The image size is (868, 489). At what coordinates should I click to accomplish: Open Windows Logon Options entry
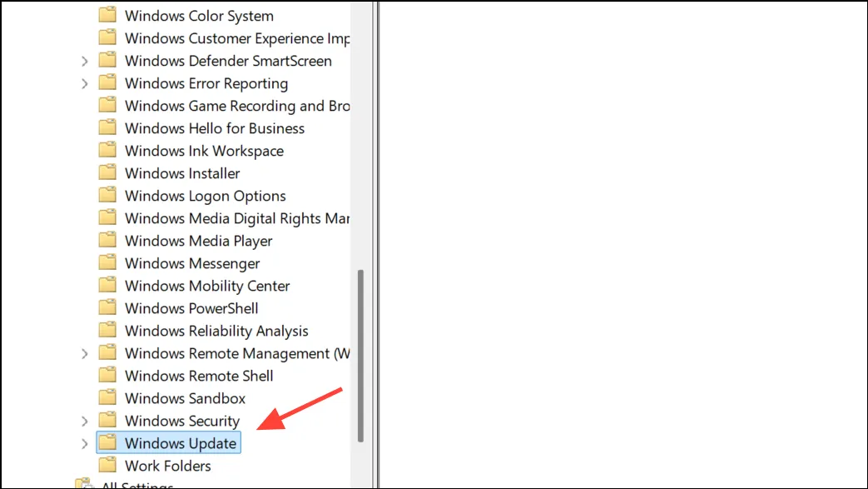(206, 197)
